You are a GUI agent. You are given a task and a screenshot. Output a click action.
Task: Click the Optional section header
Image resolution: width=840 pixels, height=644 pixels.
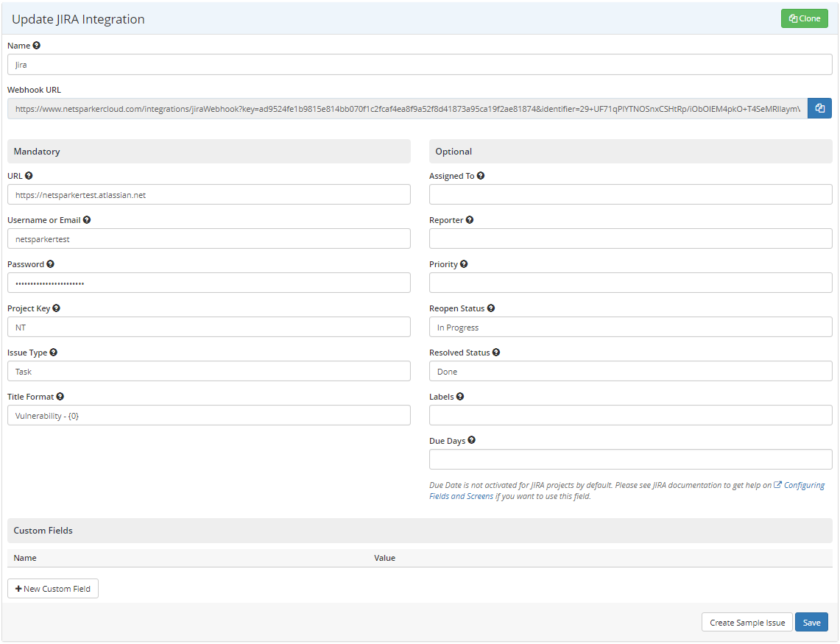[x=630, y=151]
